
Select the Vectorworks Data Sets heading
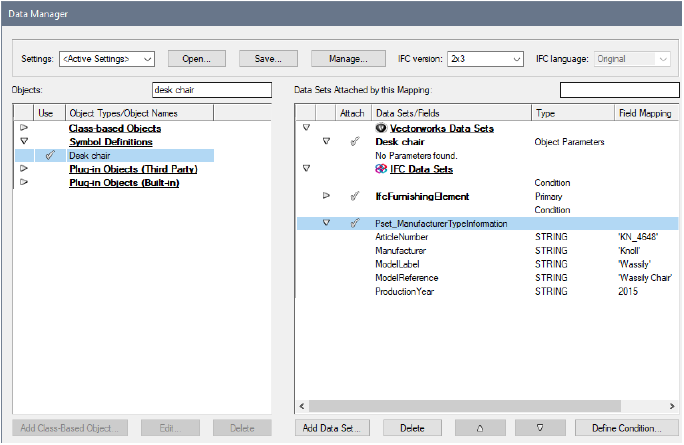tap(441, 128)
